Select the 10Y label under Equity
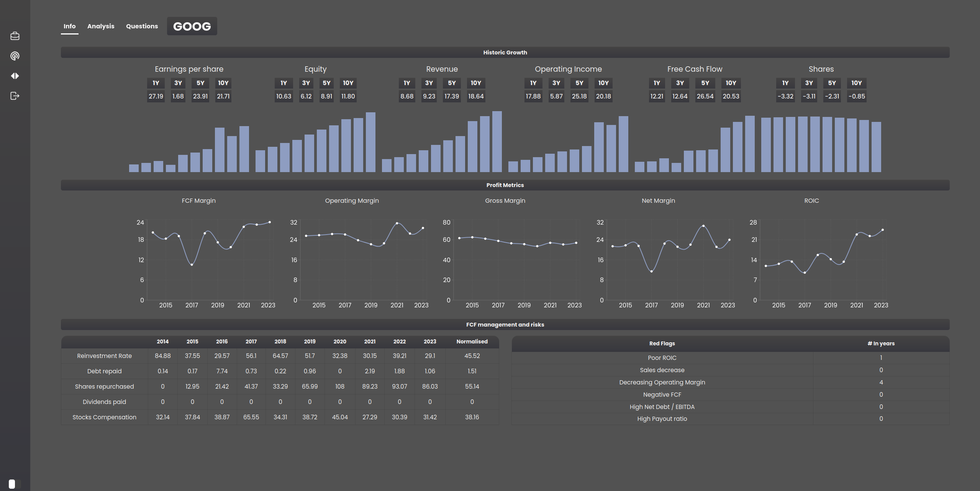The height and width of the screenshot is (491, 980). tap(348, 83)
